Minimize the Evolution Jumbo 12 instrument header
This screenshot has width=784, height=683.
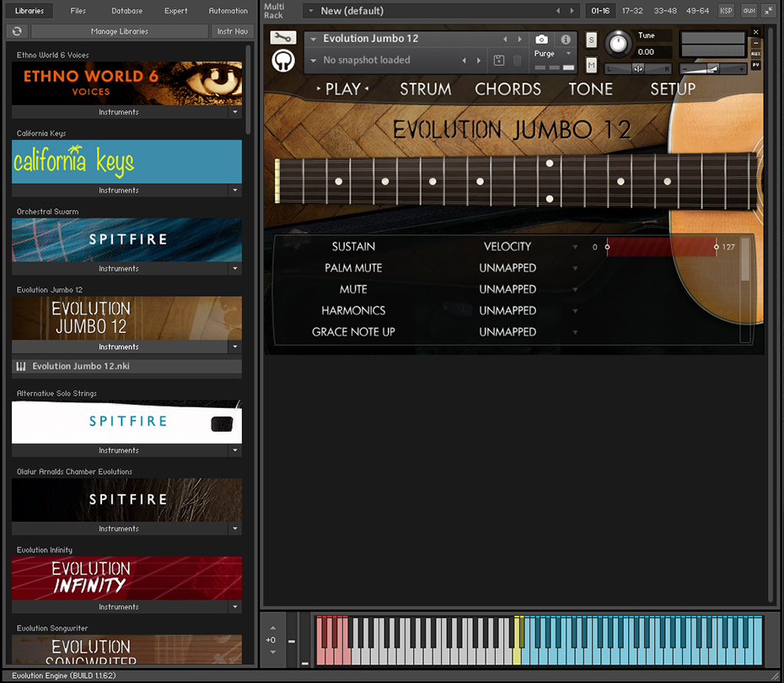756,43
